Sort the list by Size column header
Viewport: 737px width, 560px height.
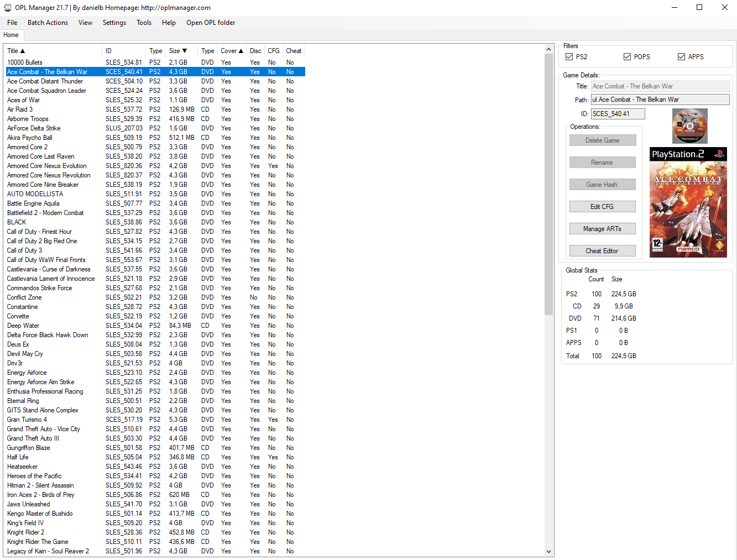182,51
